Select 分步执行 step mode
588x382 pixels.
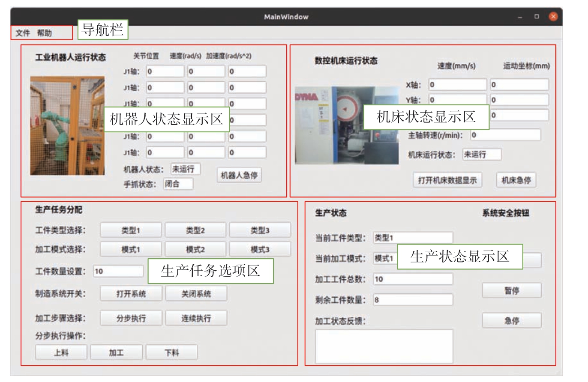[x=131, y=318]
